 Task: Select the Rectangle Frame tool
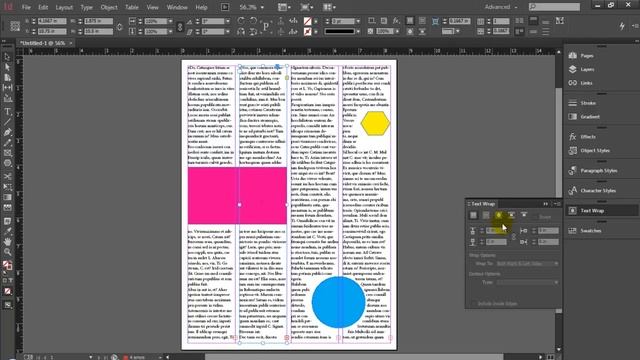(x=7, y=153)
